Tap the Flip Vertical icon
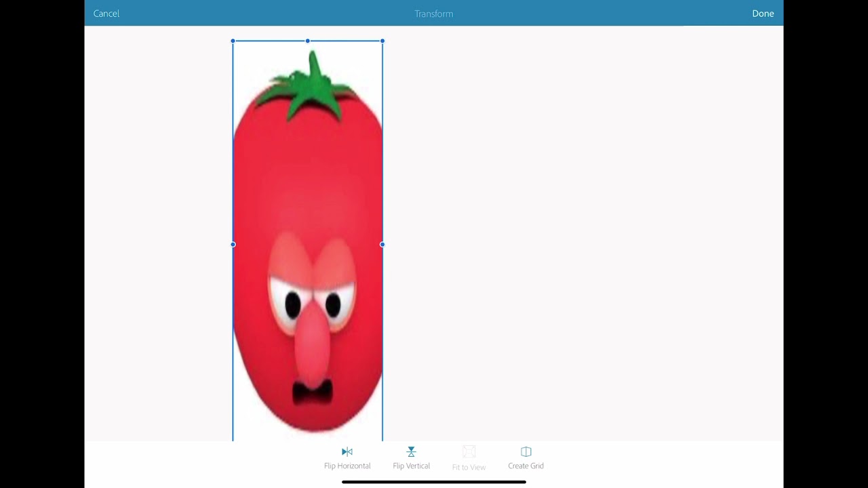Screen dimensions: 868x488 [x=411, y=452]
